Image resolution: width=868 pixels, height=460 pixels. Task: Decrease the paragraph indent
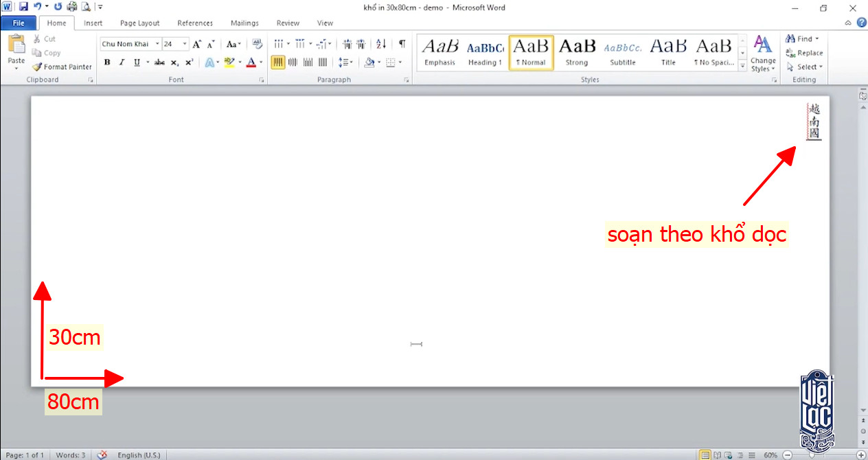click(347, 44)
